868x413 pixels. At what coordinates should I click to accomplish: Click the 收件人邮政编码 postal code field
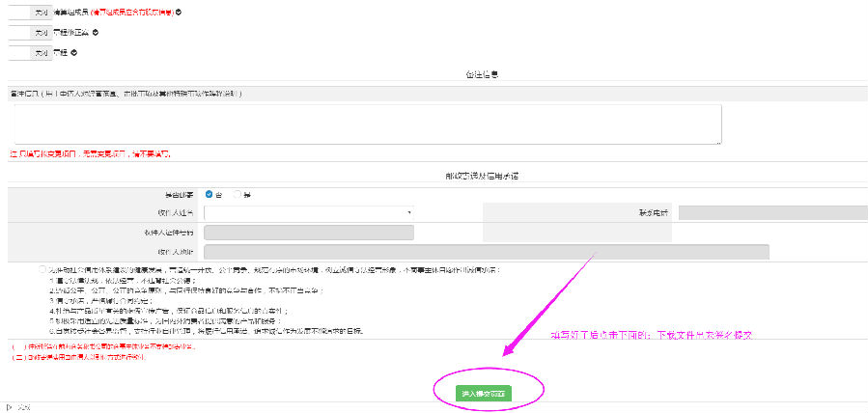pos(308,233)
